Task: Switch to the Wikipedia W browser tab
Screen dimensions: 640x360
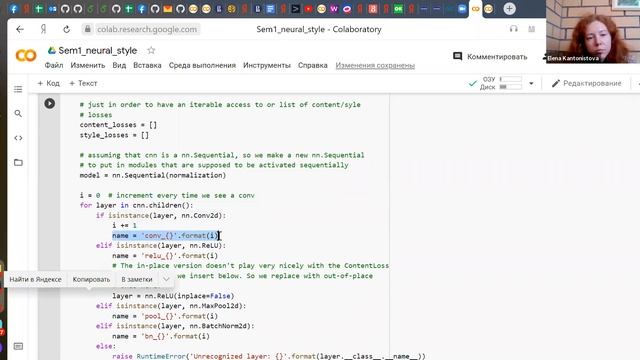Action: (x=334, y=9)
